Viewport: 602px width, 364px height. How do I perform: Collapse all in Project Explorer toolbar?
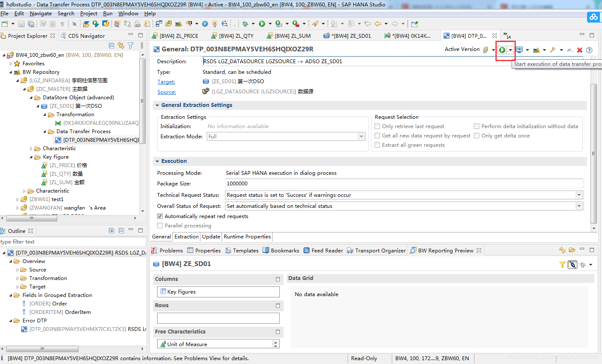point(112,45)
